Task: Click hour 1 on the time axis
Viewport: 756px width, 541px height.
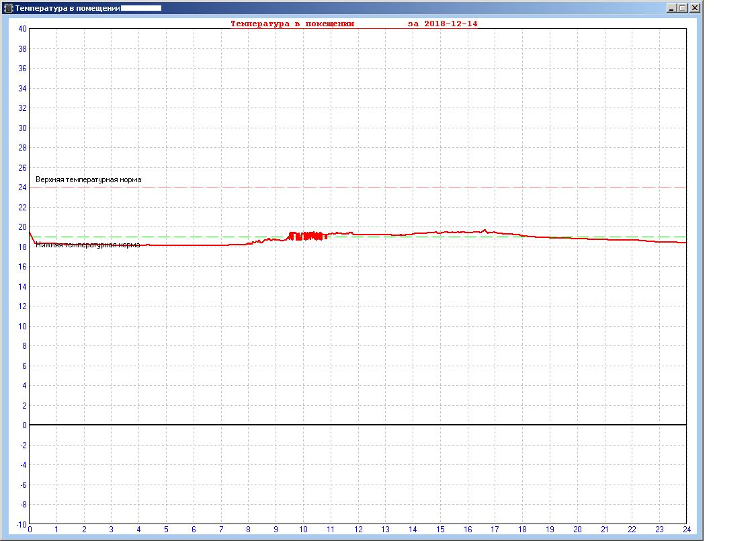Action: [x=56, y=530]
